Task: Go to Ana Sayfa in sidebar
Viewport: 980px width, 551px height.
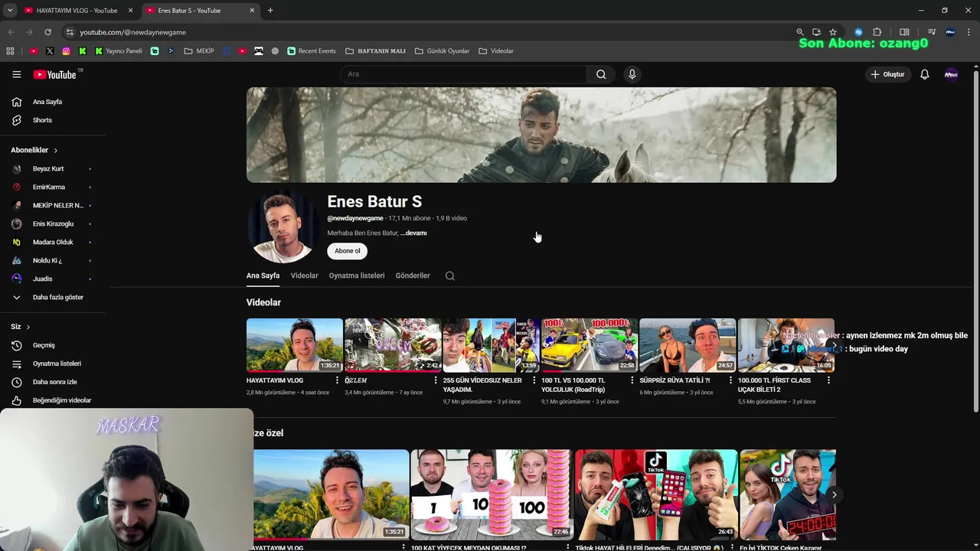Action: click(x=47, y=102)
